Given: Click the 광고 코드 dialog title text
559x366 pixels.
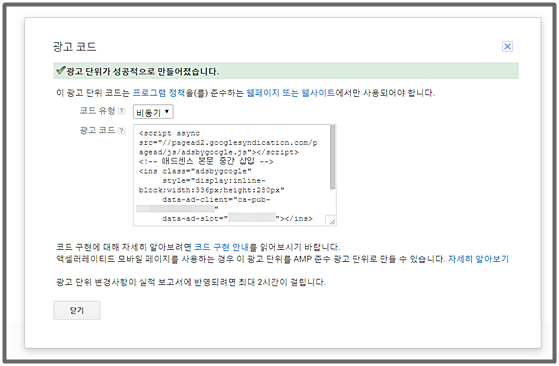Looking at the screenshot, I should point(75,47).
